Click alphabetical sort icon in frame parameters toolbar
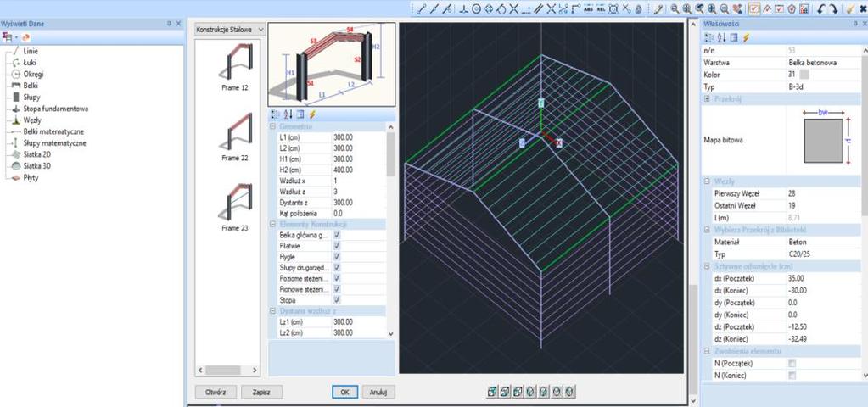The width and height of the screenshot is (868, 407). [288, 114]
